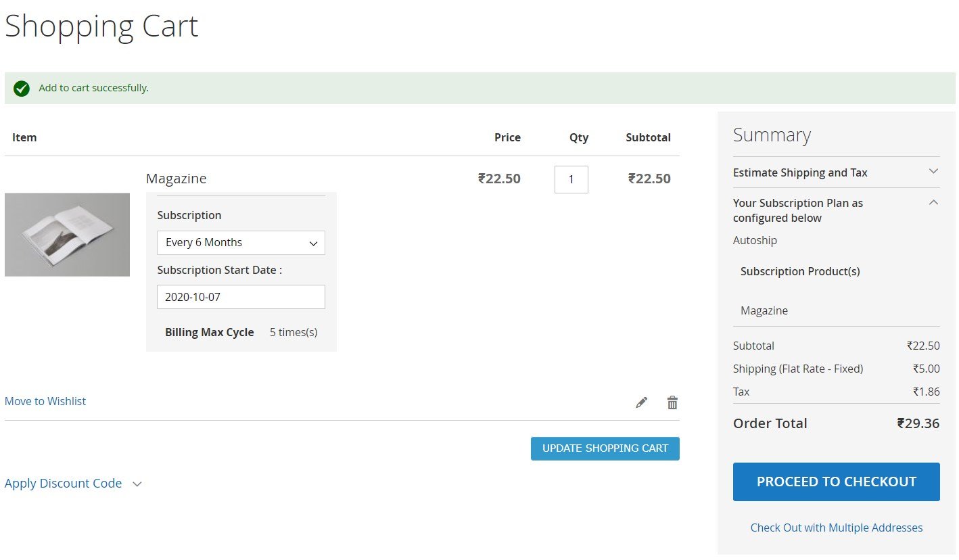Viewport: 959px width, 560px height.
Task: Click the Magazine product thumbnail image
Action: coord(67,235)
